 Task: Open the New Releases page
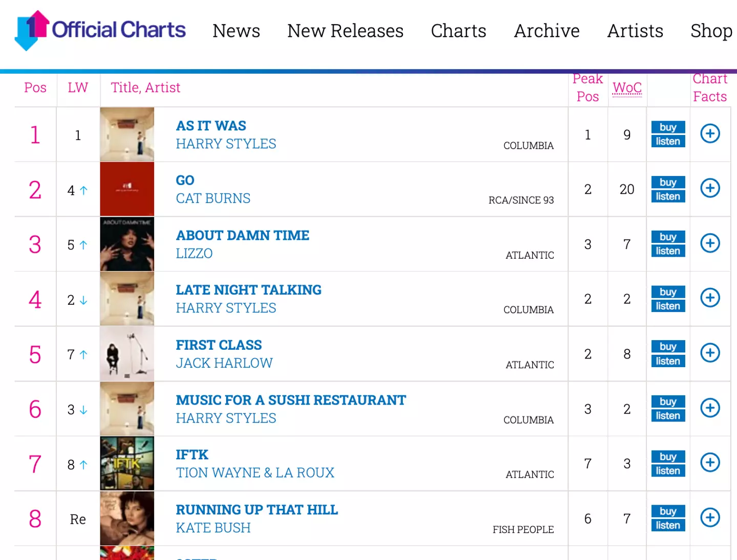pyautogui.click(x=345, y=31)
